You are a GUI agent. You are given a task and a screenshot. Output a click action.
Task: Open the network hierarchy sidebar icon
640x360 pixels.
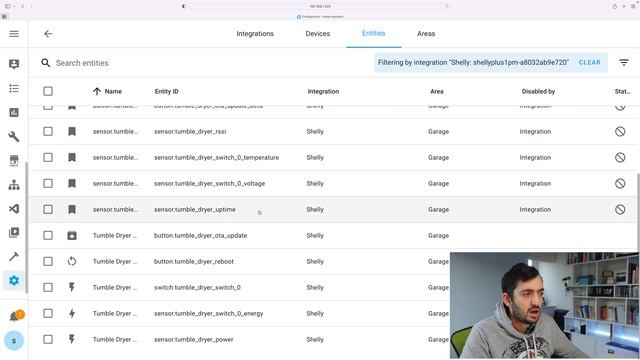[x=14, y=184]
